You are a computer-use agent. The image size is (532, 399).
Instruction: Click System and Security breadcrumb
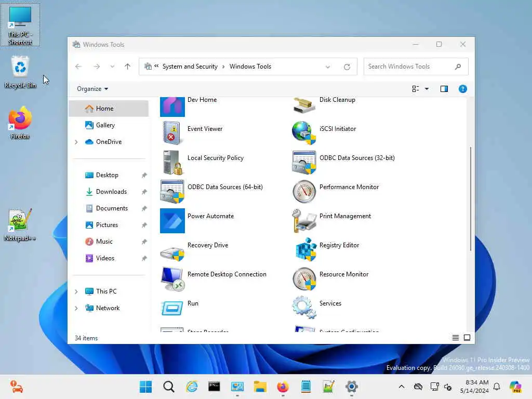(x=190, y=66)
